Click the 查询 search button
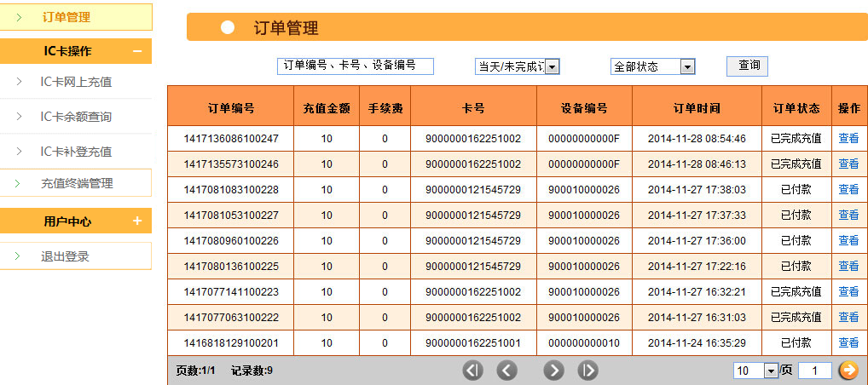 coord(749,66)
